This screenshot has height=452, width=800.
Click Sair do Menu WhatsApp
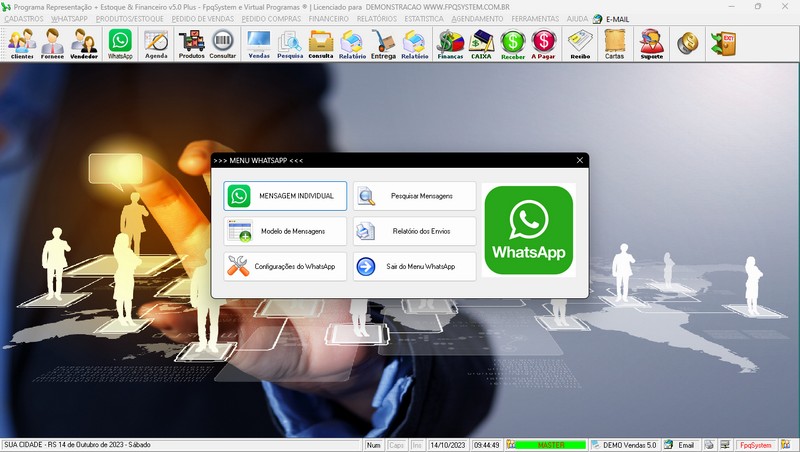point(414,267)
